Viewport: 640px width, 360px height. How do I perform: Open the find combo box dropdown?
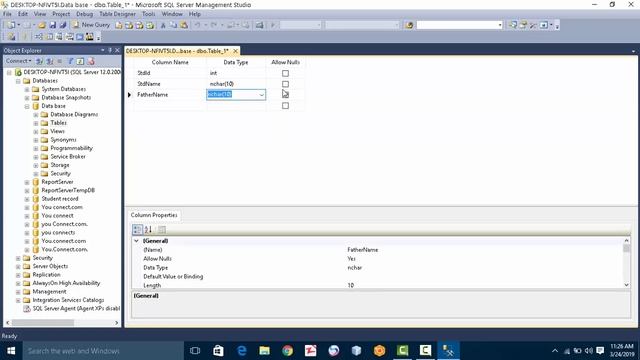click(500, 25)
